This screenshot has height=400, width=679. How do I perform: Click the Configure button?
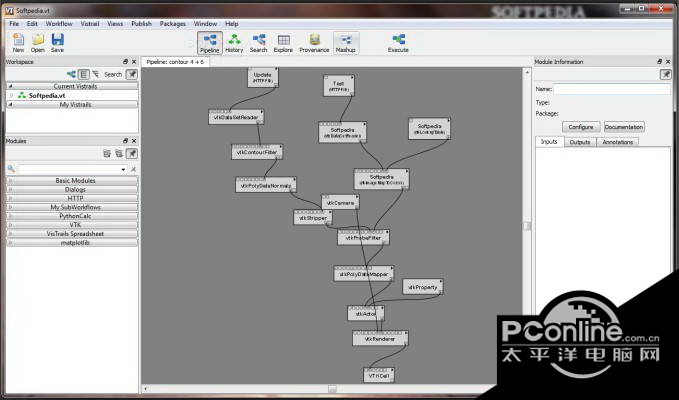581,127
